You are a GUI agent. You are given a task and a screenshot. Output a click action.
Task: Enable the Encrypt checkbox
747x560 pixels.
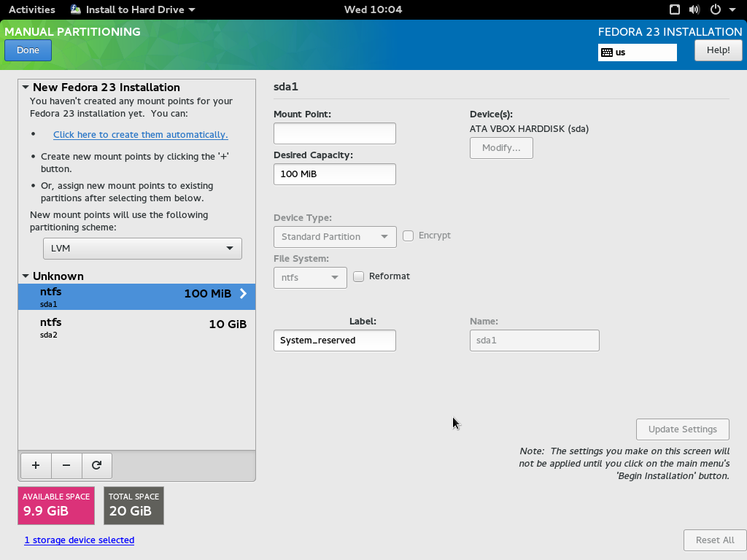[x=409, y=236]
